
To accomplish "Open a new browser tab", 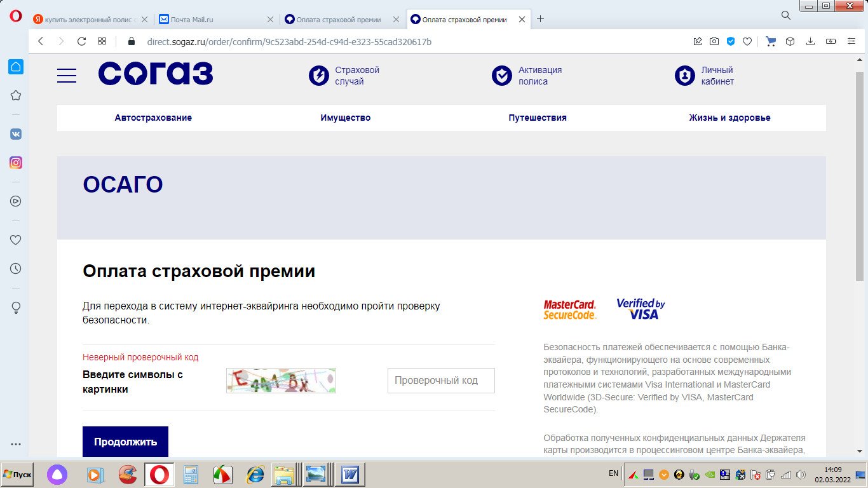I will (x=541, y=19).
